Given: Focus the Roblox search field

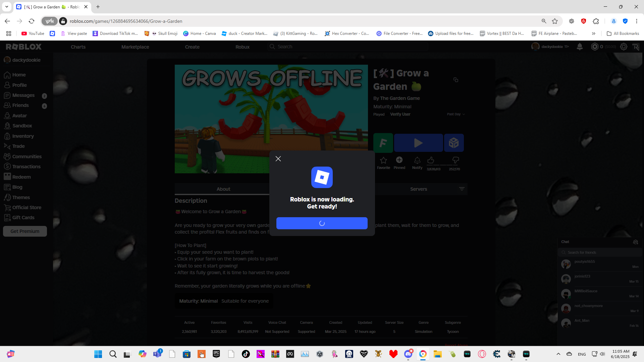Looking at the screenshot, I should (347, 47).
